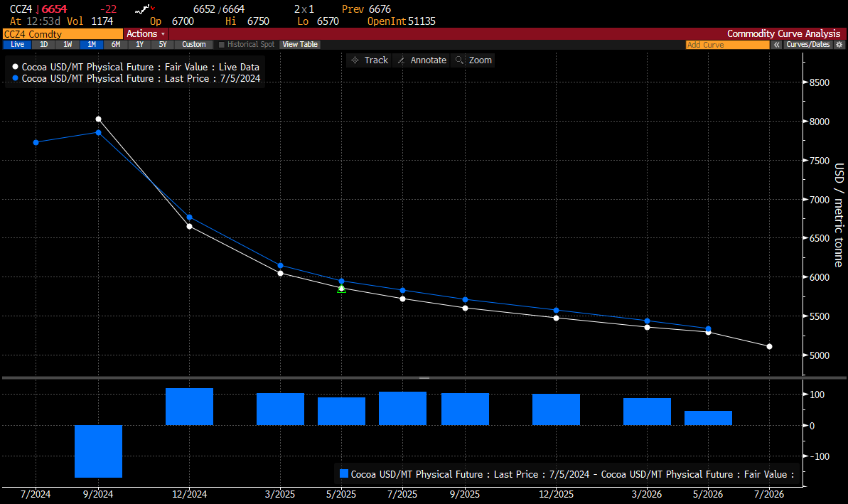This screenshot has width=848, height=504.
Task: Click the 5Y range button
Action: 163,45
